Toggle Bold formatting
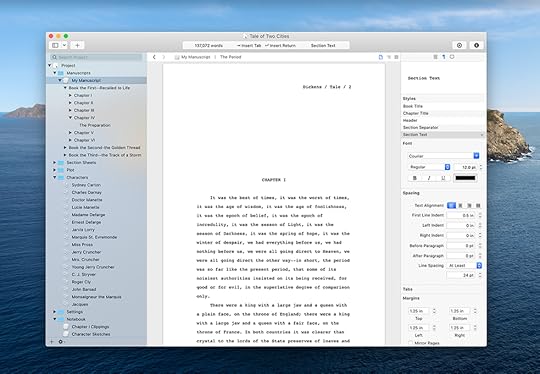Screen dimensions: 540x374 click(415, 178)
